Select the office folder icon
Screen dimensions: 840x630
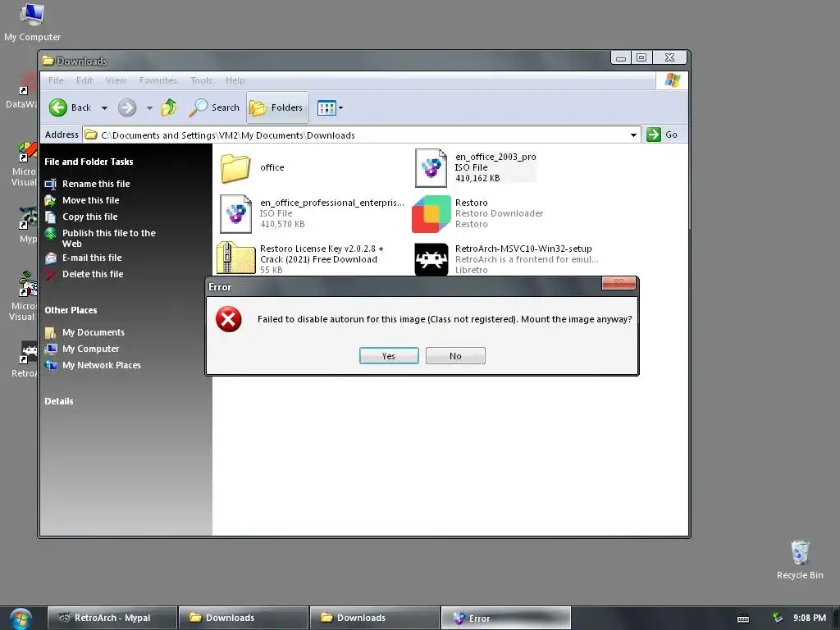[x=235, y=168]
